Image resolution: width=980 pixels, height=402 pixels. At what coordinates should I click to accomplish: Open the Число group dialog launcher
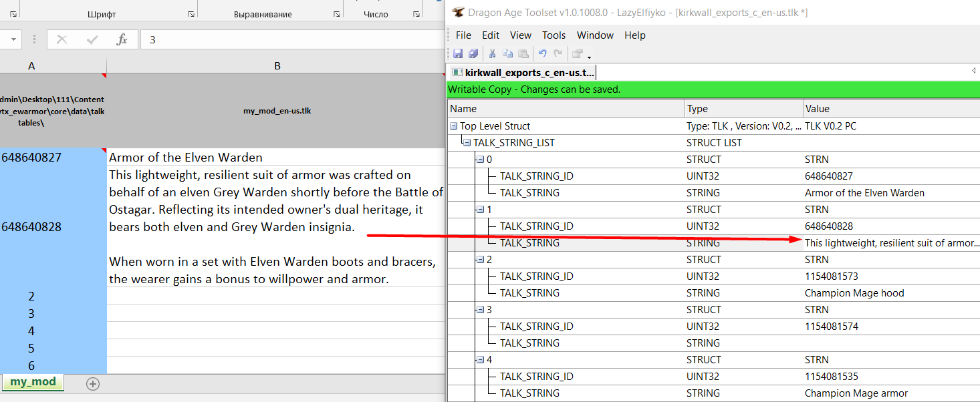coord(416,13)
